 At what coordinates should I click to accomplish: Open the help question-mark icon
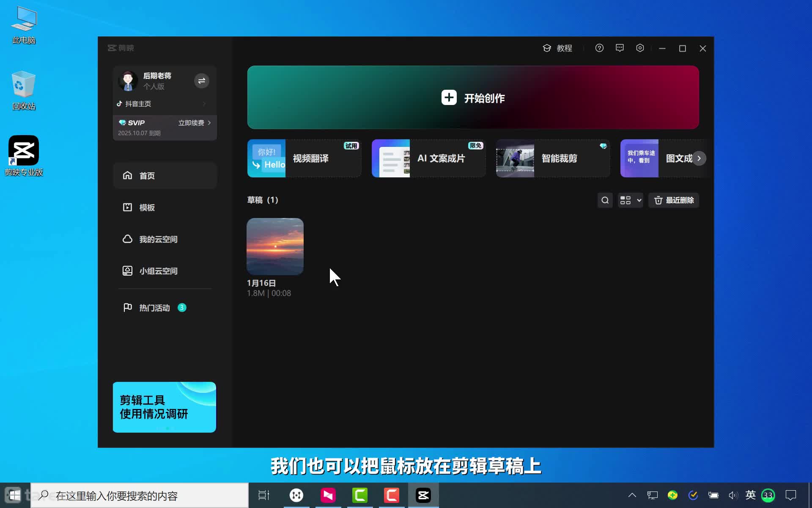(x=599, y=48)
